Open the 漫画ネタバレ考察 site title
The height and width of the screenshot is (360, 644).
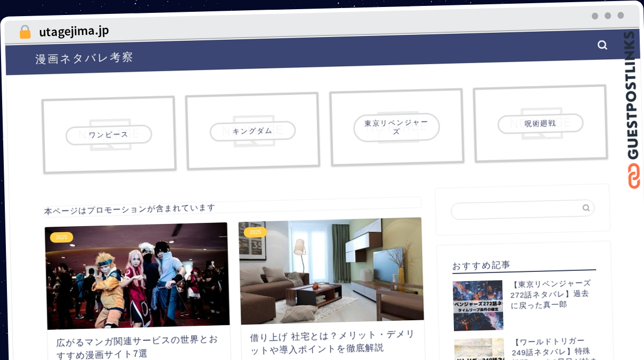pyautogui.click(x=84, y=58)
